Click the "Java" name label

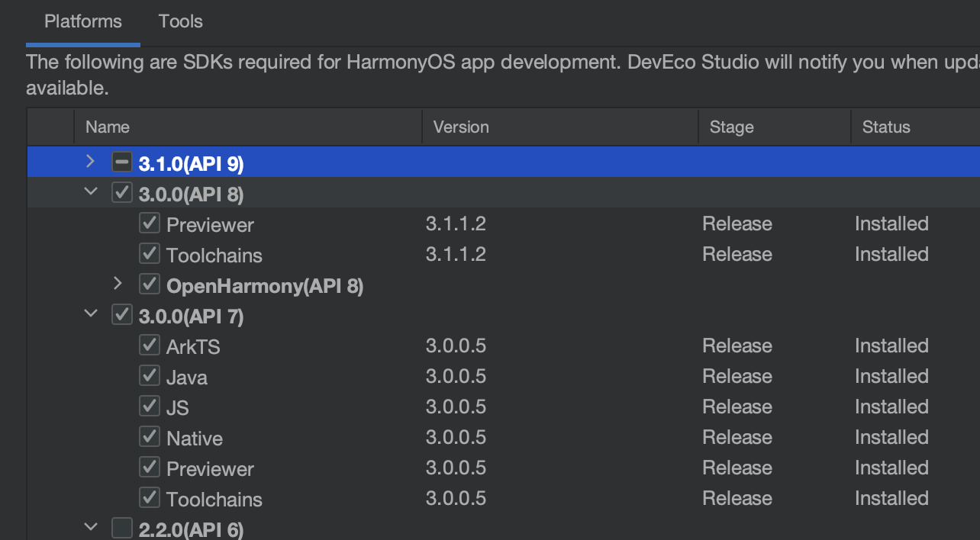point(187,377)
